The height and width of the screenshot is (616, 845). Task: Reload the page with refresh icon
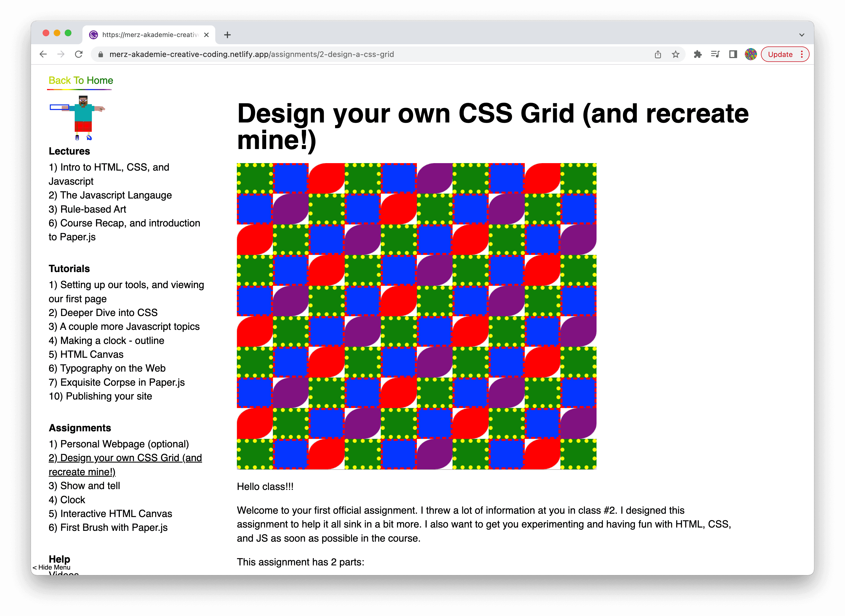click(x=79, y=54)
